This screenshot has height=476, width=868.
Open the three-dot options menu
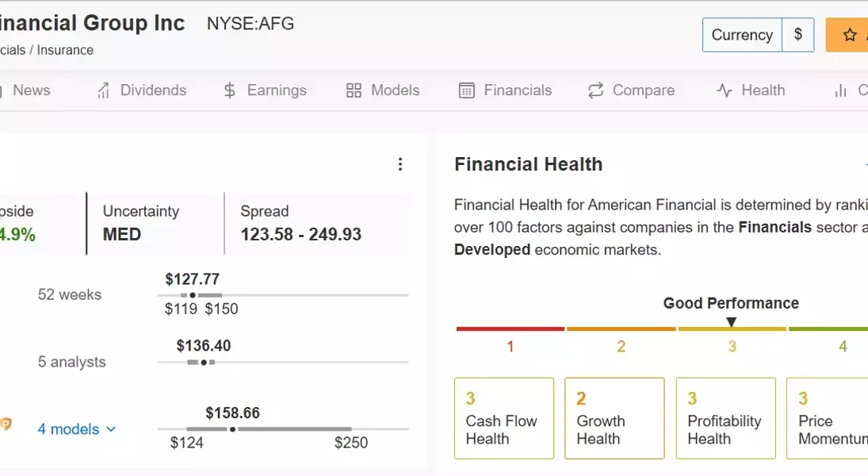400,164
